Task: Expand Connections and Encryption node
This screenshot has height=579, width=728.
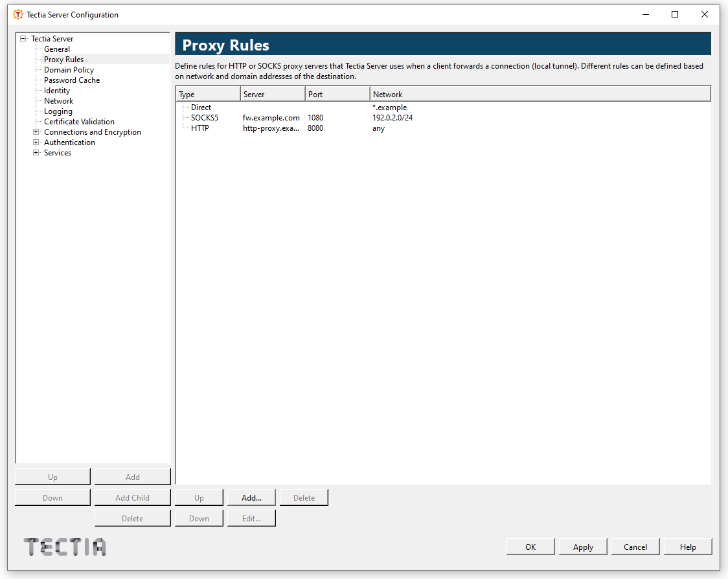Action: pyautogui.click(x=36, y=132)
